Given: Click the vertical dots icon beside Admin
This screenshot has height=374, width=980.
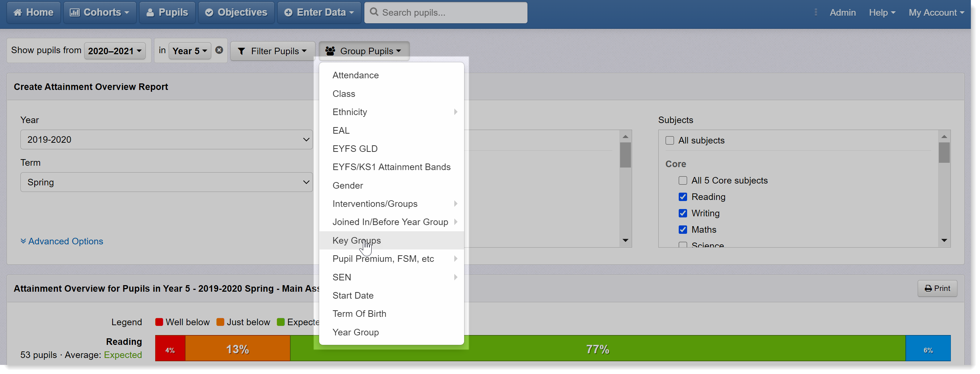Looking at the screenshot, I should (x=816, y=12).
